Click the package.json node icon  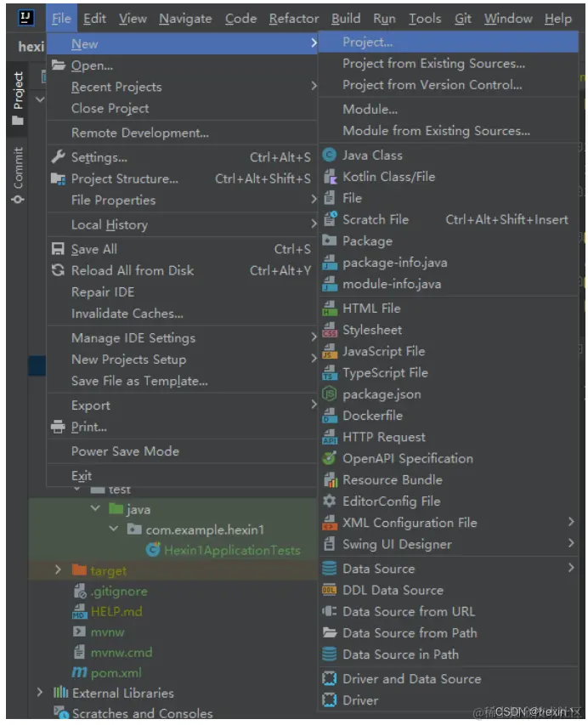329,394
